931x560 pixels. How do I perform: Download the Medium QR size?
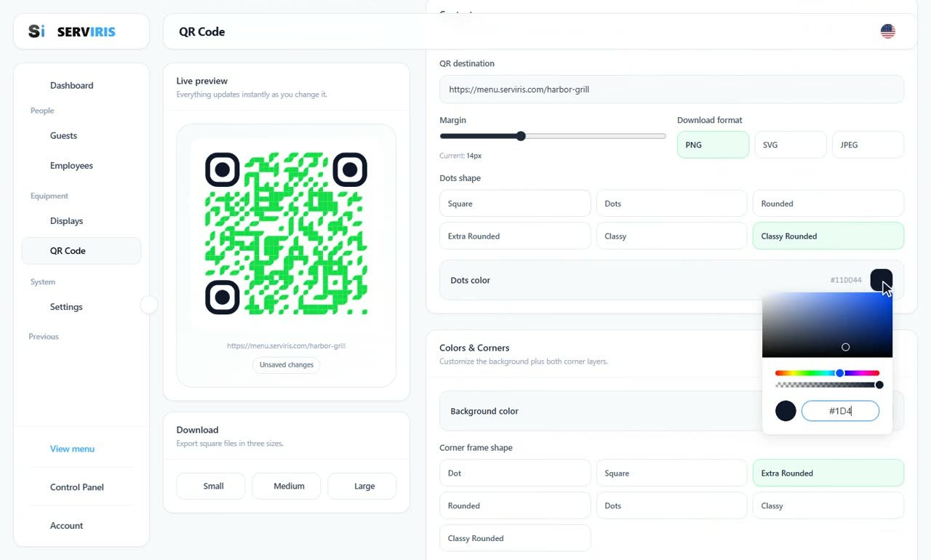[x=287, y=486]
